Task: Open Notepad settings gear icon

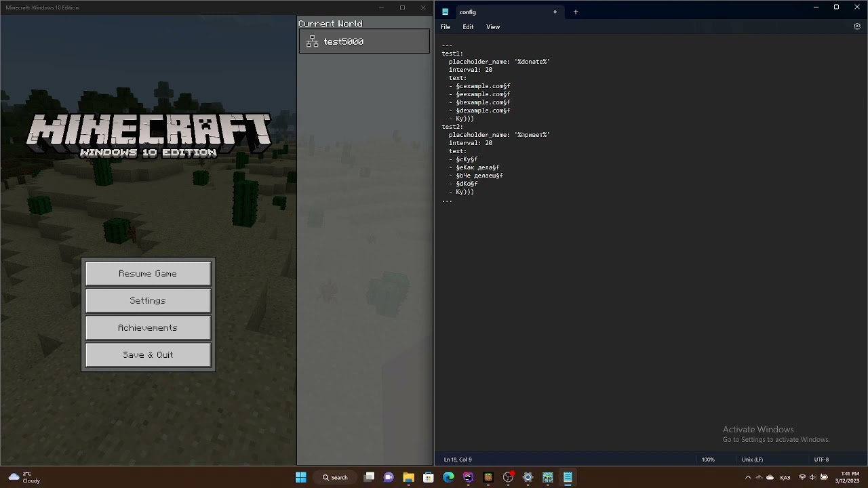Action: pyautogui.click(x=856, y=26)
